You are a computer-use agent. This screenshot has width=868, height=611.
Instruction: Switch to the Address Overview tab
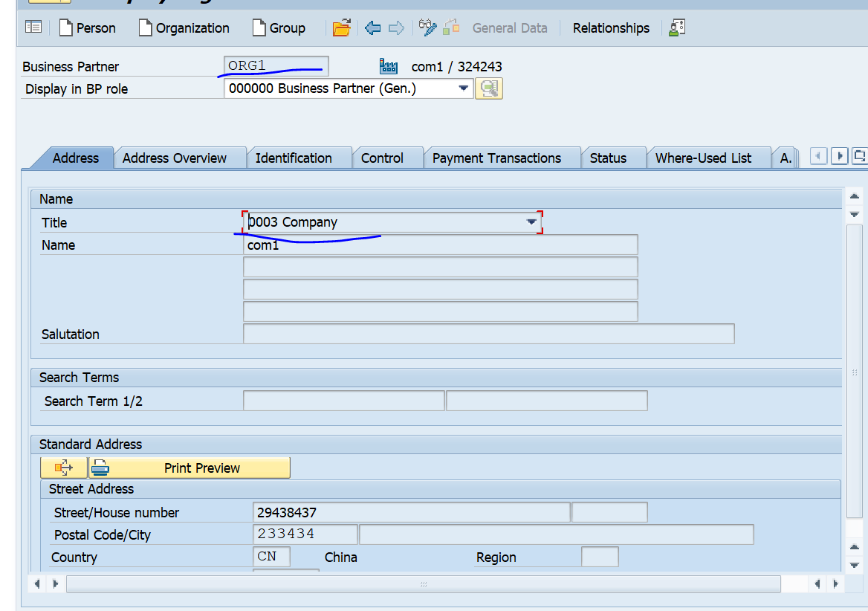click(175, 158)
